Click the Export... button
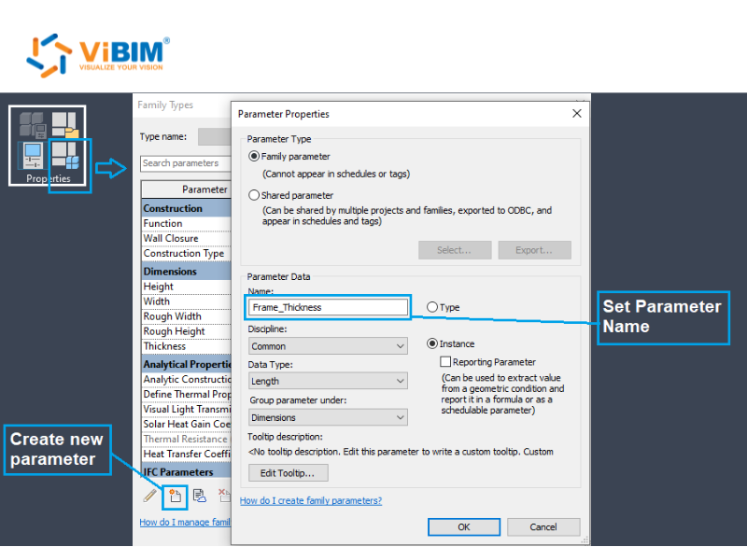Screen dimensions: 747x560 [534, 250]
